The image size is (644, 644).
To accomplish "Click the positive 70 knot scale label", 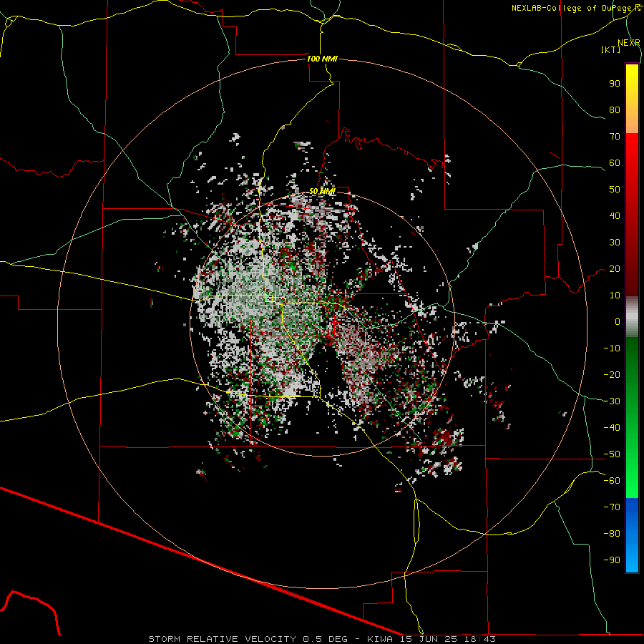I will click(x=615, y=137).
